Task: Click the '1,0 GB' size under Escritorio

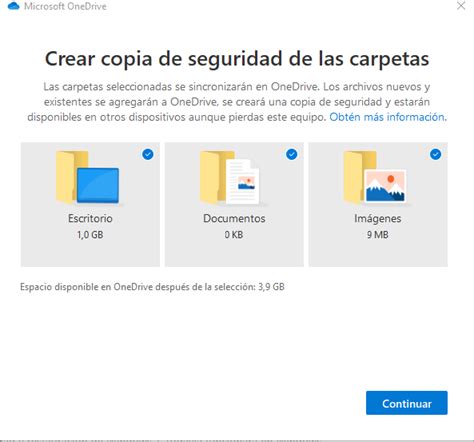Action: coord(90,235)
